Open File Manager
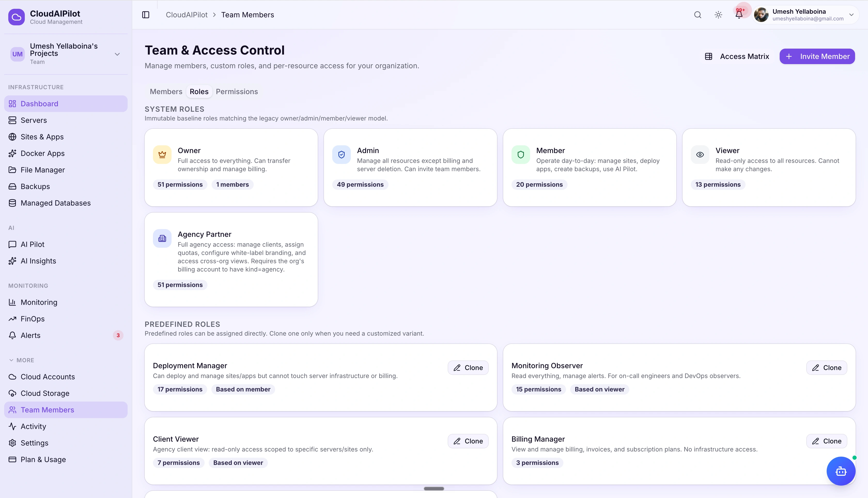 pyautogui.click(x=66, y=170)
